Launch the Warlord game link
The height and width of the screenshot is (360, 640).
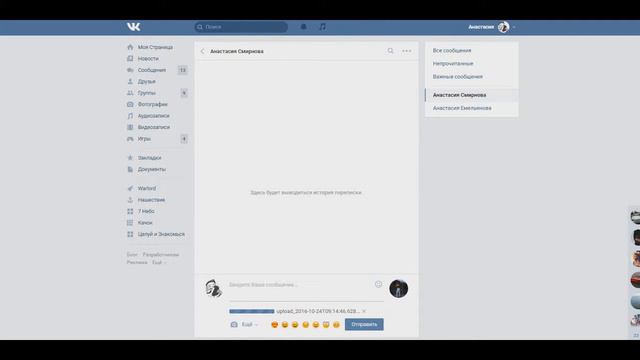click(x=147, y=189)
